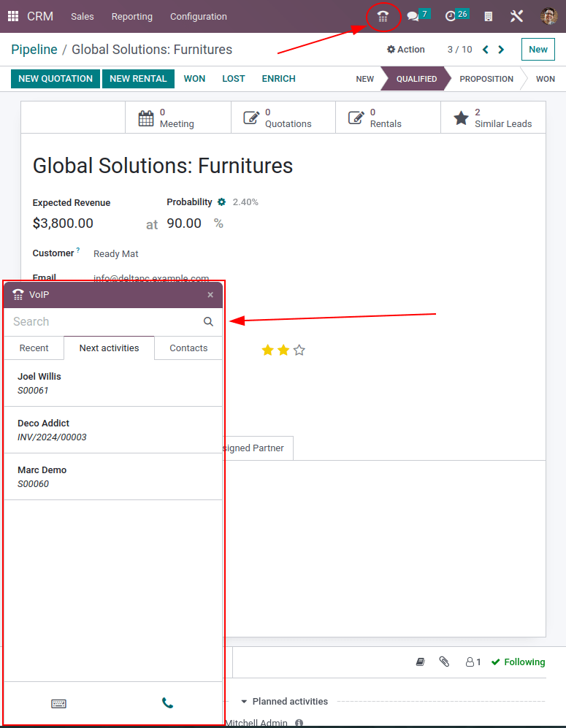Screen dimensions: 566x728
Task: Attach a file using the paperclip icon
Action: [444, 662]
